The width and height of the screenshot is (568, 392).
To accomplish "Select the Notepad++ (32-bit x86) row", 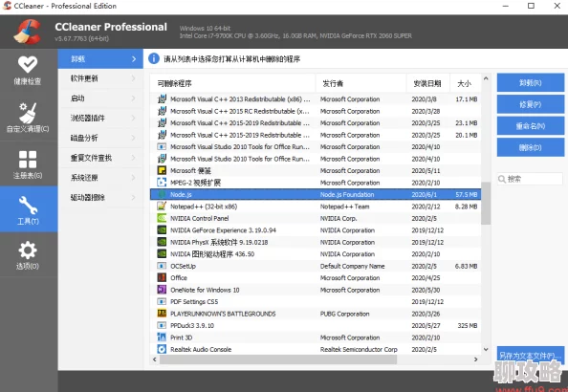I will [x=316, y=207].
